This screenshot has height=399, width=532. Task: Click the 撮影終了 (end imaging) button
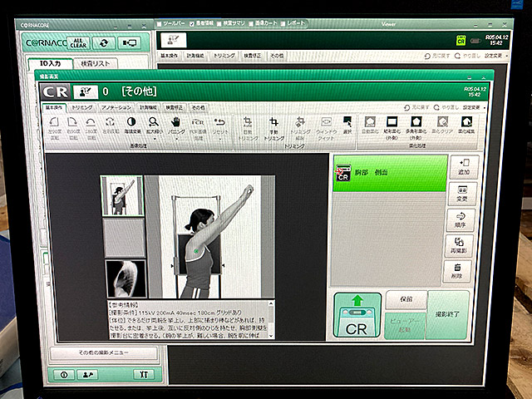tap(447, 314)
